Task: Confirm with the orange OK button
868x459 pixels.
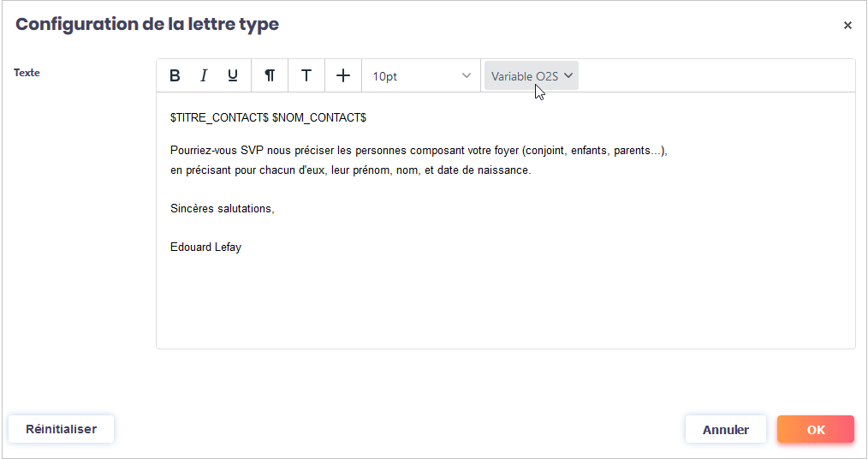Action: (x=815, y=430)
